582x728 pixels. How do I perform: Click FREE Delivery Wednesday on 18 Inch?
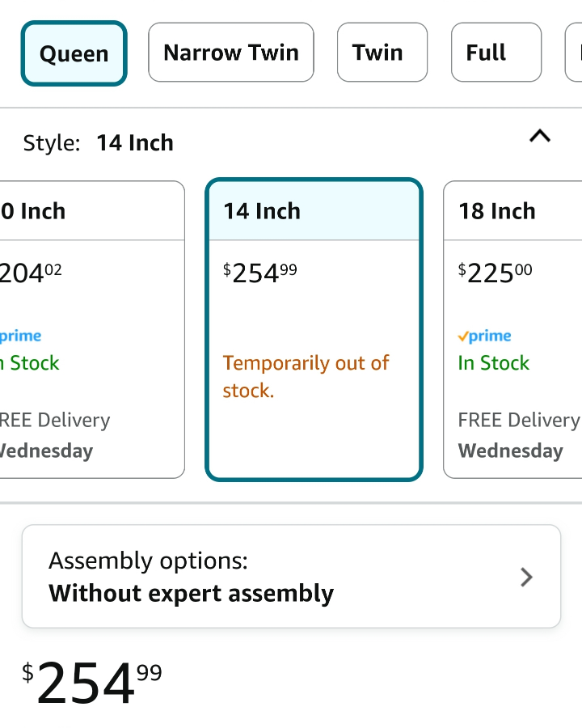click(519, 435)
